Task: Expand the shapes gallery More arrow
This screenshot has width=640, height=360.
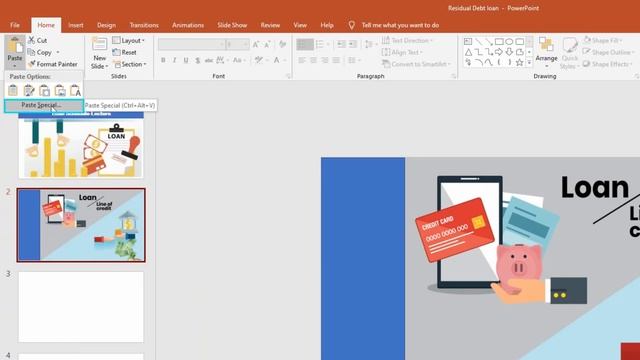Action: click(529, 63)
